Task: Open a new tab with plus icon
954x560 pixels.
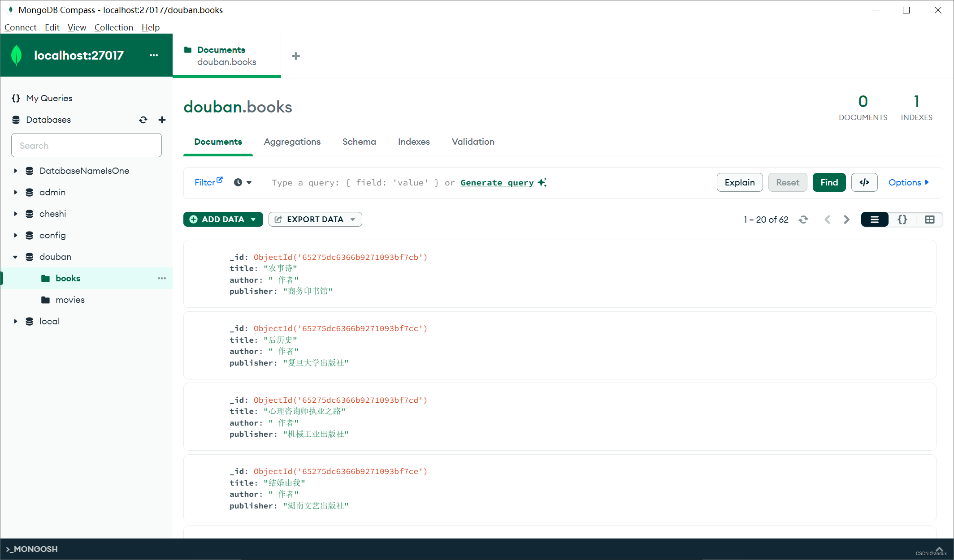Action: (x=295, y=56)
